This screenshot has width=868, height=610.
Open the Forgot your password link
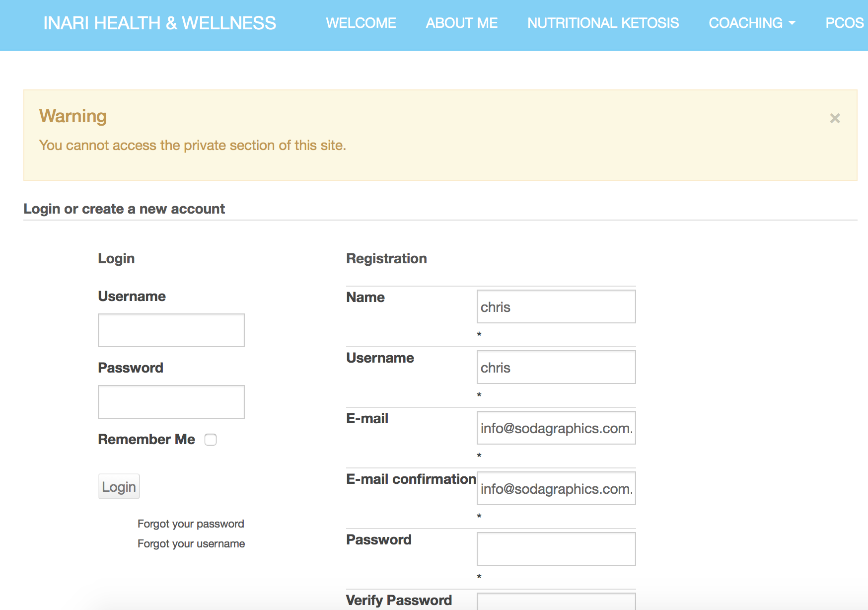point(191,524)
